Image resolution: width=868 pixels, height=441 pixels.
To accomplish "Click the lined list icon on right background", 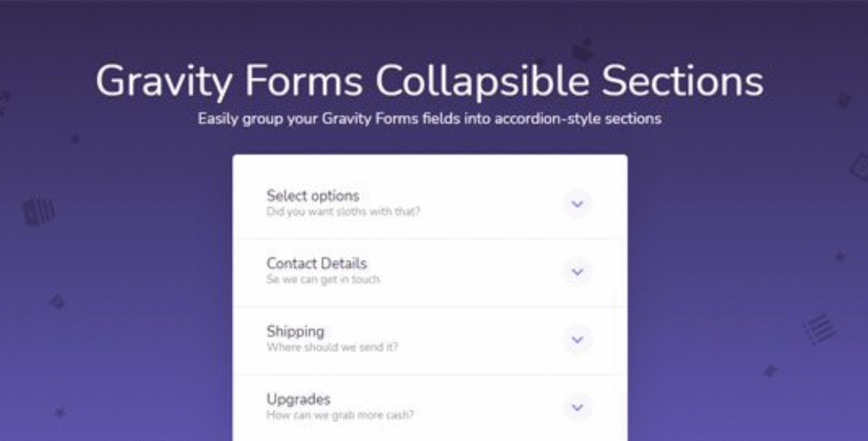I will click(x=819, y=328).
